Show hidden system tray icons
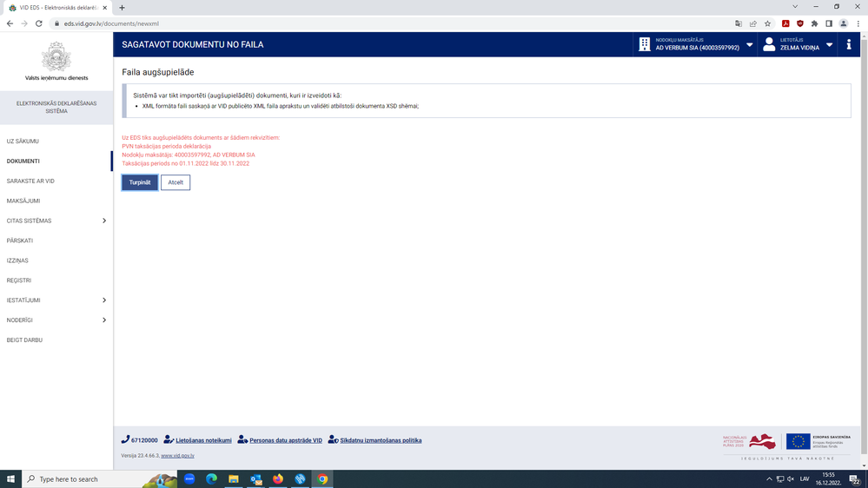 [769, 479]
